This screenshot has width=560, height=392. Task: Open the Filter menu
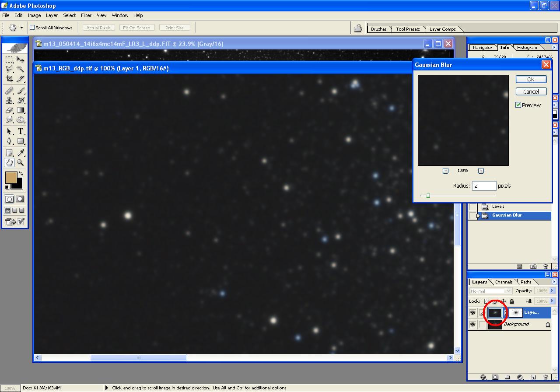click(x=86, y=15)
